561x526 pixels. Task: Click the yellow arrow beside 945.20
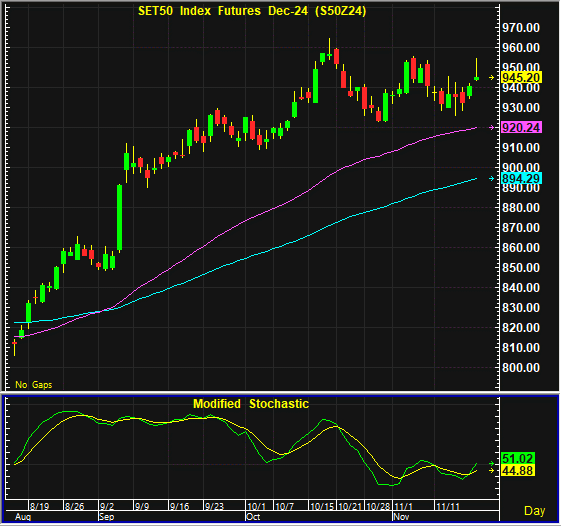[492, 78]
